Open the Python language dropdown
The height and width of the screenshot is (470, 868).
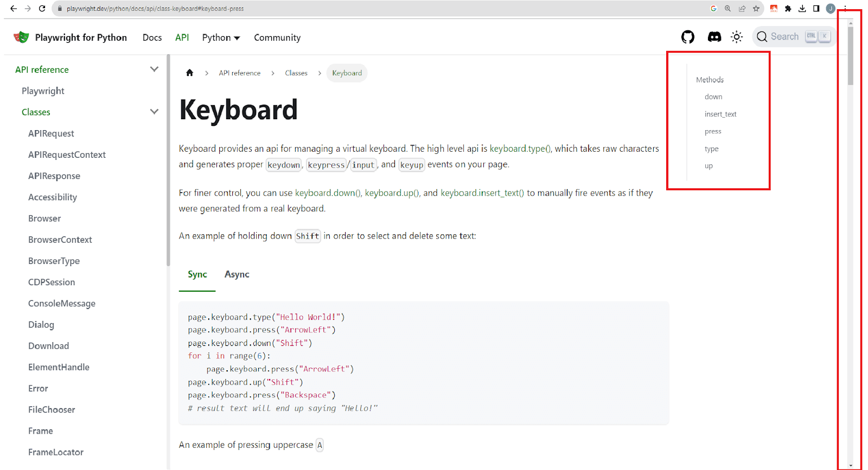[x=221, y=37]
